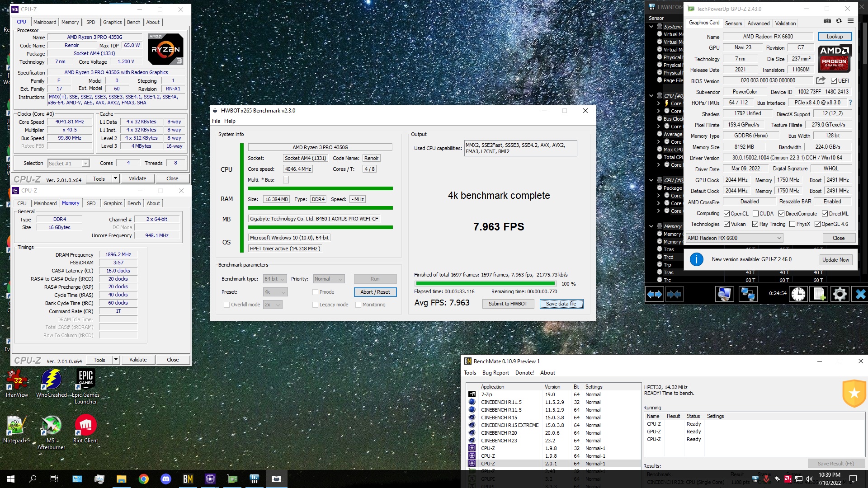Image resolution: width=868 pixels, height=488 pixels.
Task: Open the Preset 4k dropdown
Action: 275,292
